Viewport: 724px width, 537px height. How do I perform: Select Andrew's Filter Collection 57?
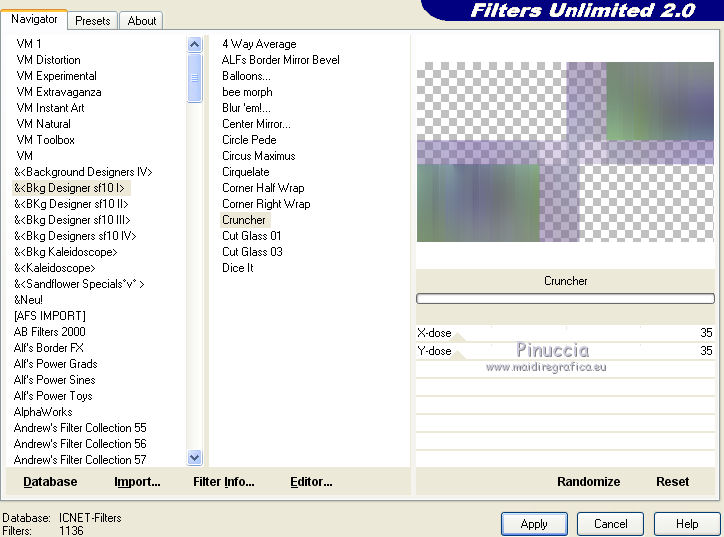coord(80,460)
